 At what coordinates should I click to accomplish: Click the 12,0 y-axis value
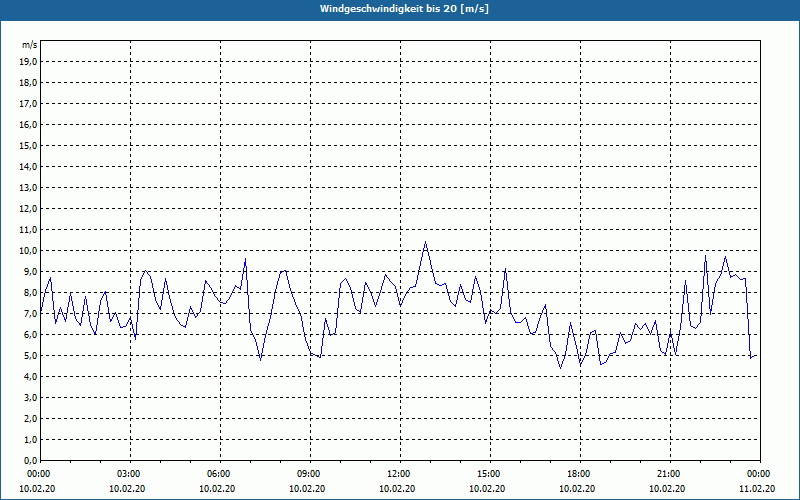coord(28,209)
